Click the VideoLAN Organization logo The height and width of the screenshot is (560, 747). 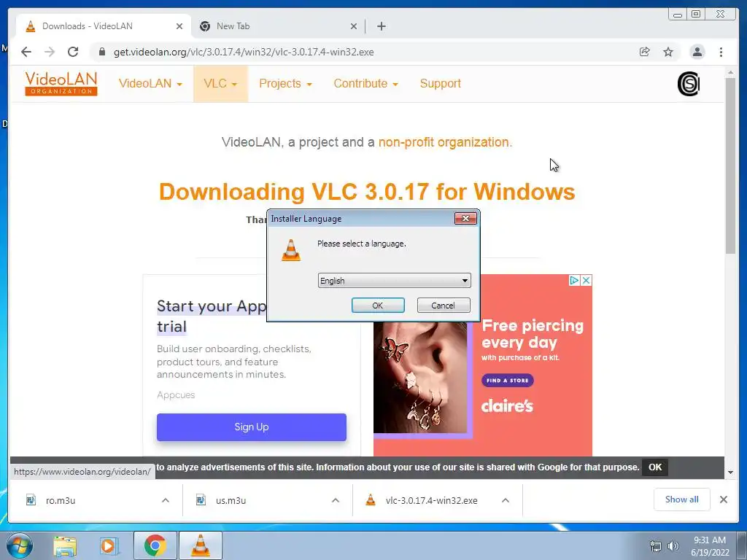pos(61,83)
